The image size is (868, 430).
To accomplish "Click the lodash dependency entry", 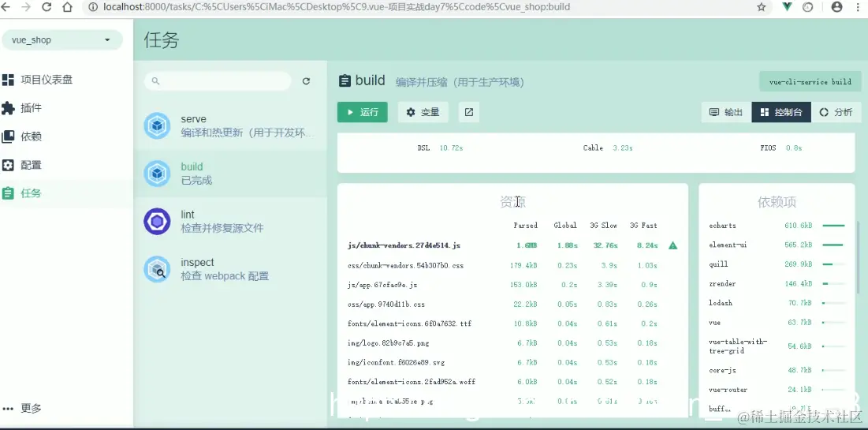I will (x=777, y=303).
